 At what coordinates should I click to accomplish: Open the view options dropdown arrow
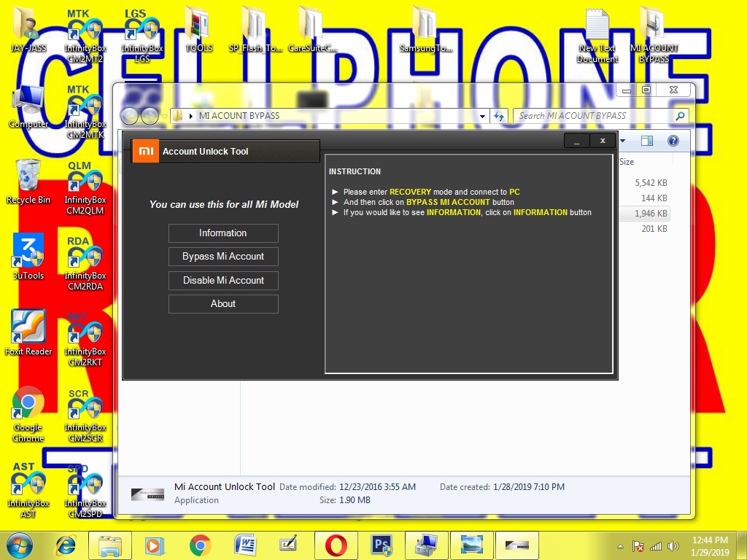coord(623,141)
